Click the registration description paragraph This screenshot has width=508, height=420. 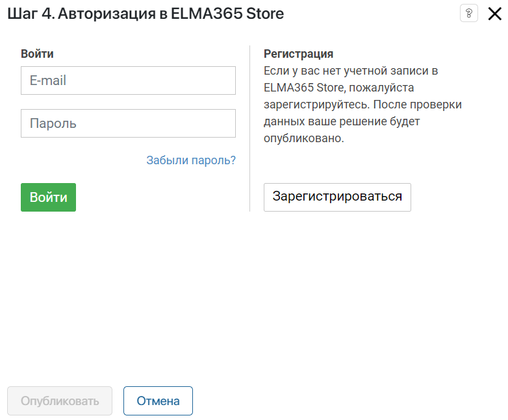363,105
